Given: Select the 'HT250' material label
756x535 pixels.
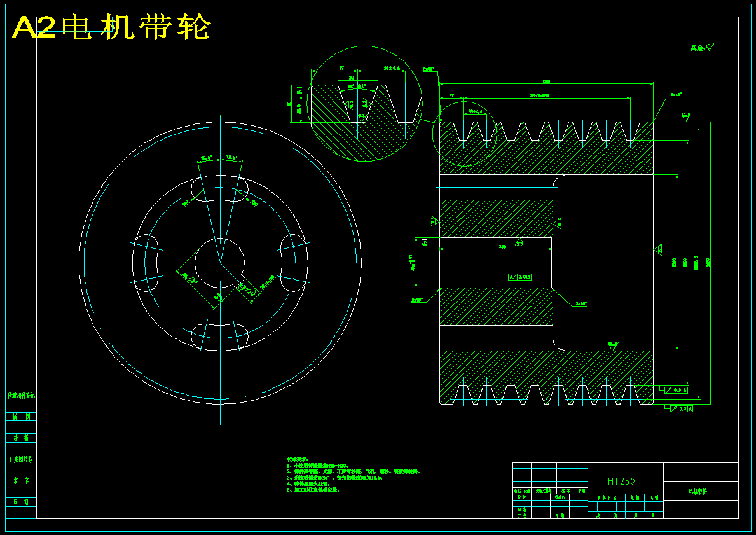Looking at the screenshot, I should (x=621, y=482).
